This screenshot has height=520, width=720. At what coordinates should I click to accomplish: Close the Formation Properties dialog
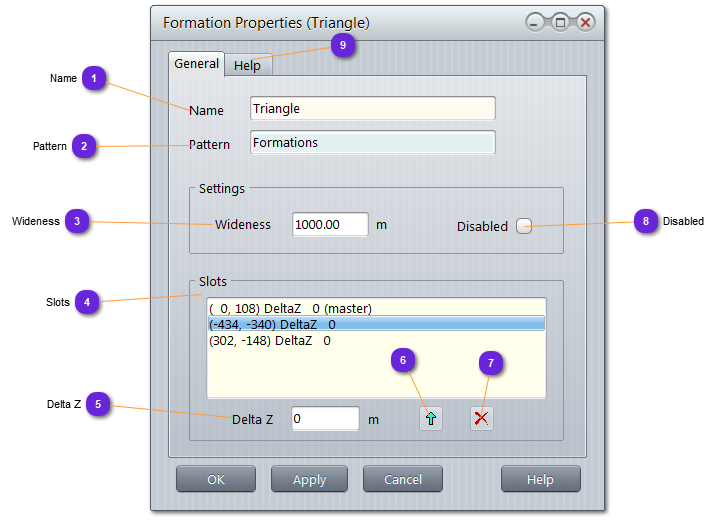coord(585,22)
